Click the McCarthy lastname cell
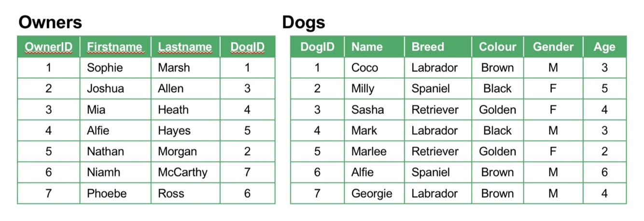The width and height of the screenshot is (644, 221). [185, 172]
